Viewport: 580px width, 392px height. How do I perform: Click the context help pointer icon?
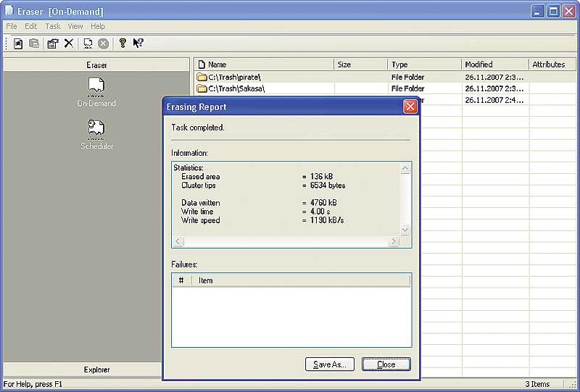point(138,43)
